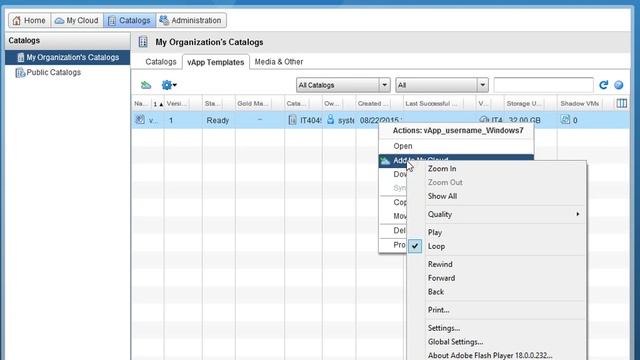Open About Adobe Flash Player entry

click(490, 356)
